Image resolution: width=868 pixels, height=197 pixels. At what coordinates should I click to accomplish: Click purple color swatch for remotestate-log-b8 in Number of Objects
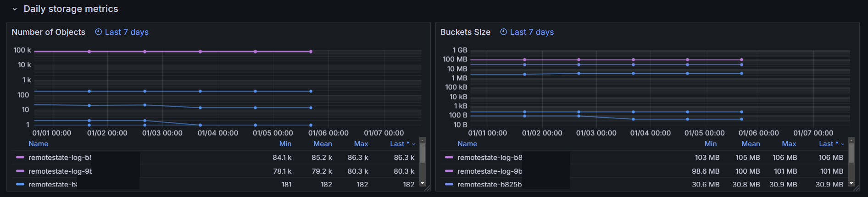pos(20,158)
